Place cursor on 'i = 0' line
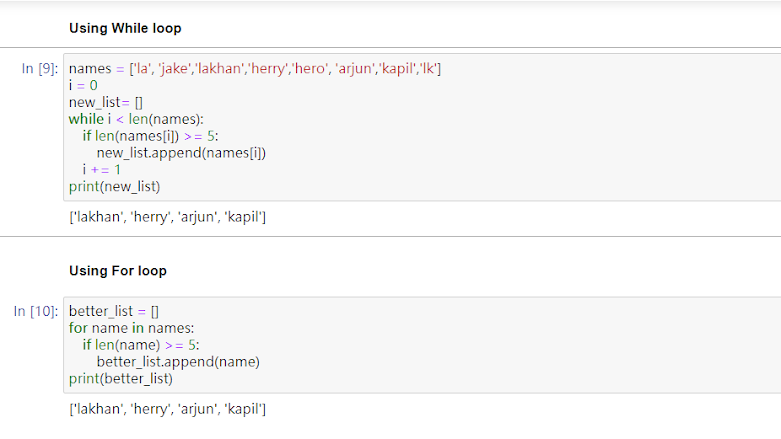 click(83, 85)
